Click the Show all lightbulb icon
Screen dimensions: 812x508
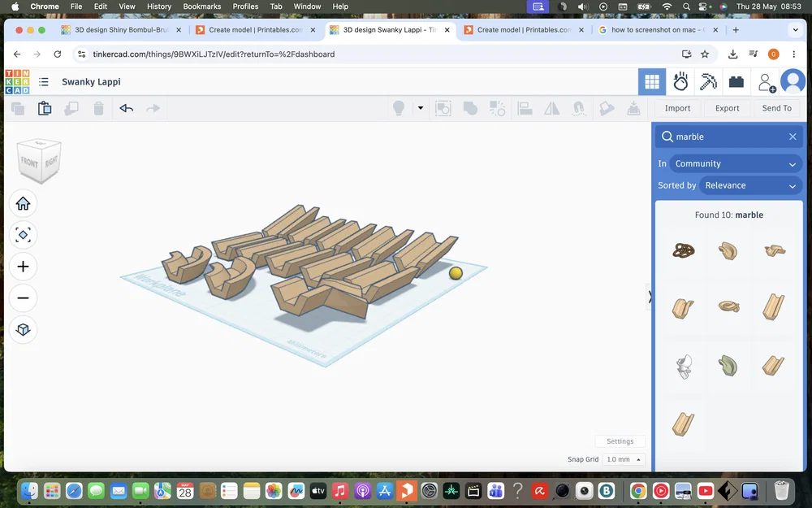click(398, 108)
